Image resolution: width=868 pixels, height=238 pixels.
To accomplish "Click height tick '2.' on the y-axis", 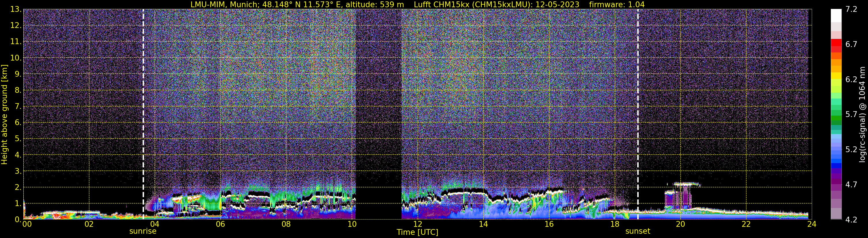I will pos(18,187).
